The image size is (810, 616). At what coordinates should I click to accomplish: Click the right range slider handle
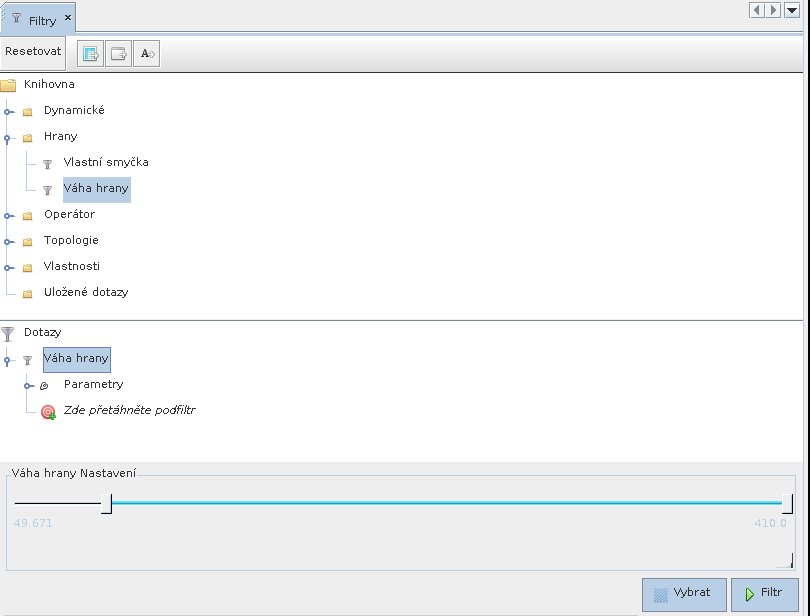pyautogui.click(x=787, y=503)
